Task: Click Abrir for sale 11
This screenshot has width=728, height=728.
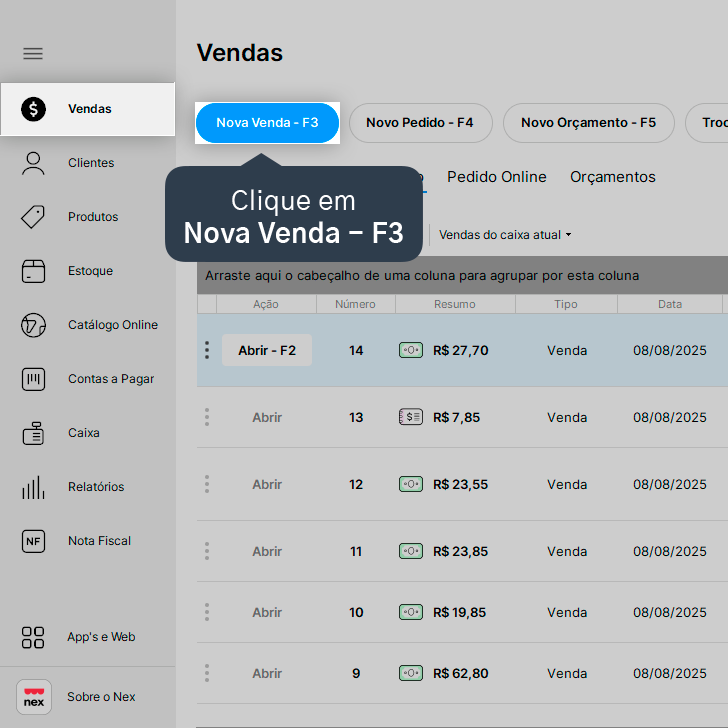Action: pyautogui.click(x=267, y=552)
